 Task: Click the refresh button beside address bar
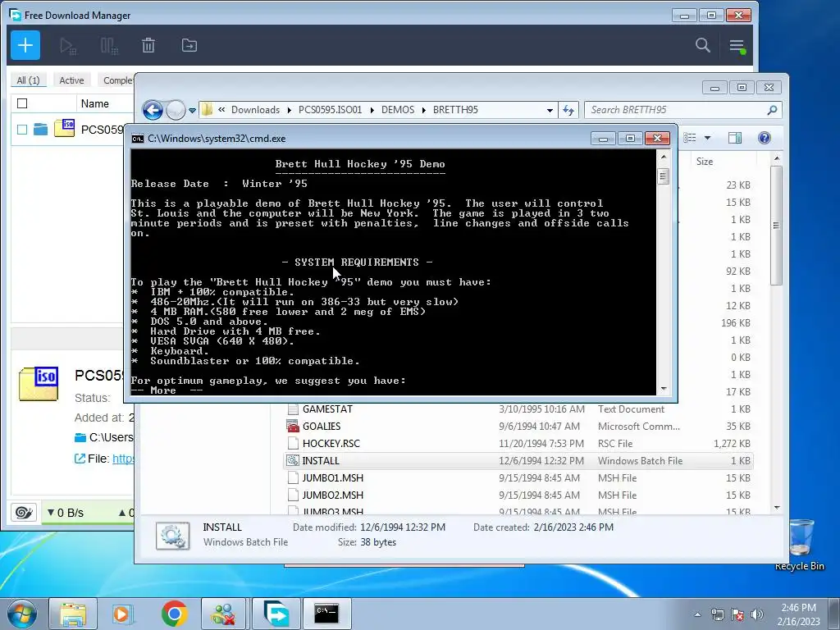tap(568, 111)
